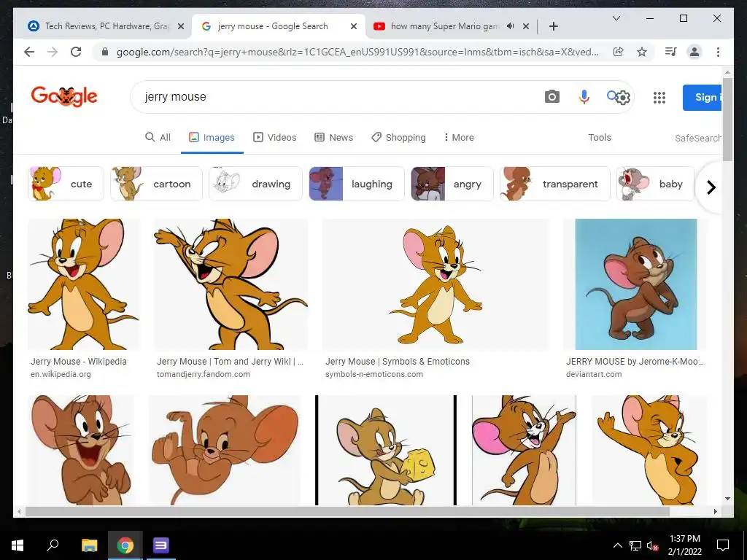The height and width of the screenshot is (560, 747).
Task: Apply the angry suggestion chip
Action: point(452,184)
